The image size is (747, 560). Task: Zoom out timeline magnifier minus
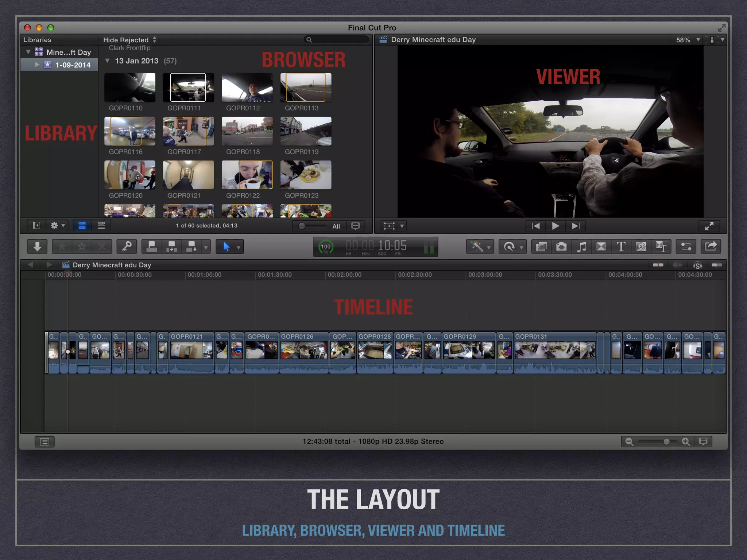point(629,442)
